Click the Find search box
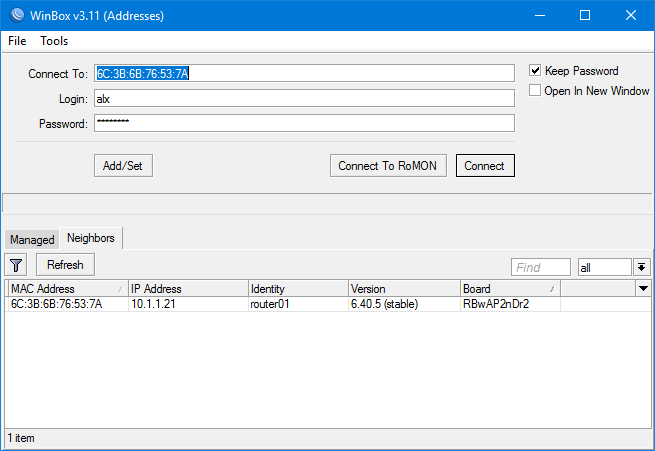Image resolution: width=655 pixels, height=451 pixels. [x=541, y=267]
